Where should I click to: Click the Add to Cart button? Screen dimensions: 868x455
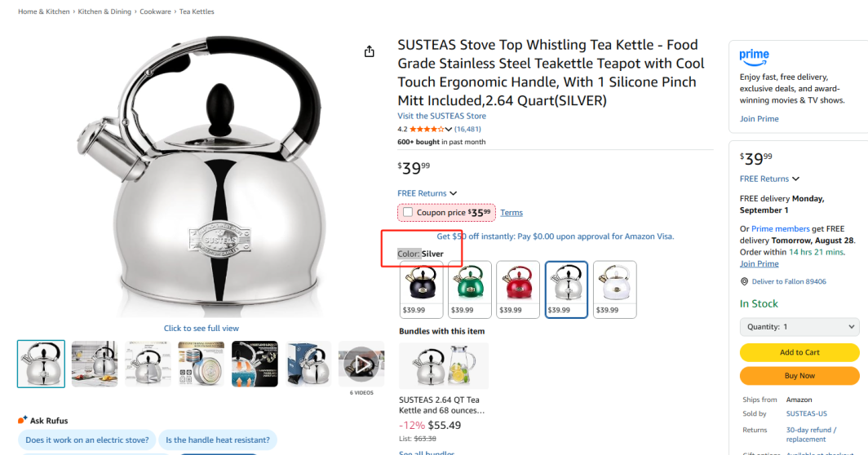[799, 352]
